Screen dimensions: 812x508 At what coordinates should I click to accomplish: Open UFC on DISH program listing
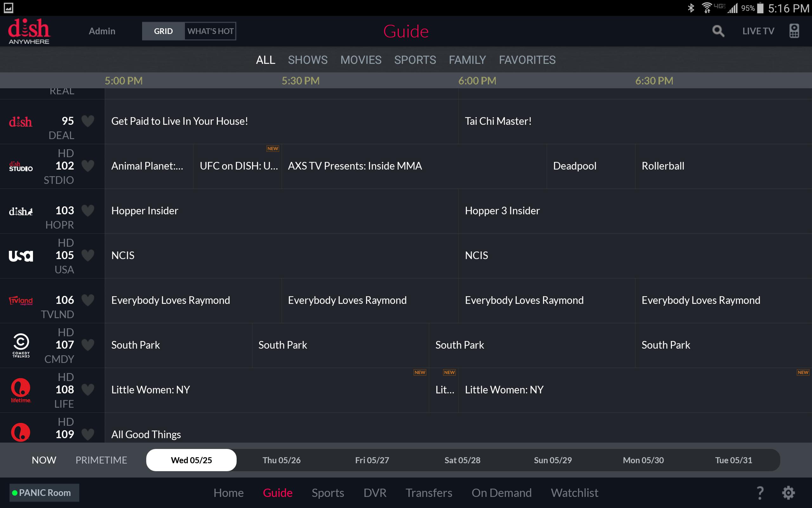coord(237,166)
